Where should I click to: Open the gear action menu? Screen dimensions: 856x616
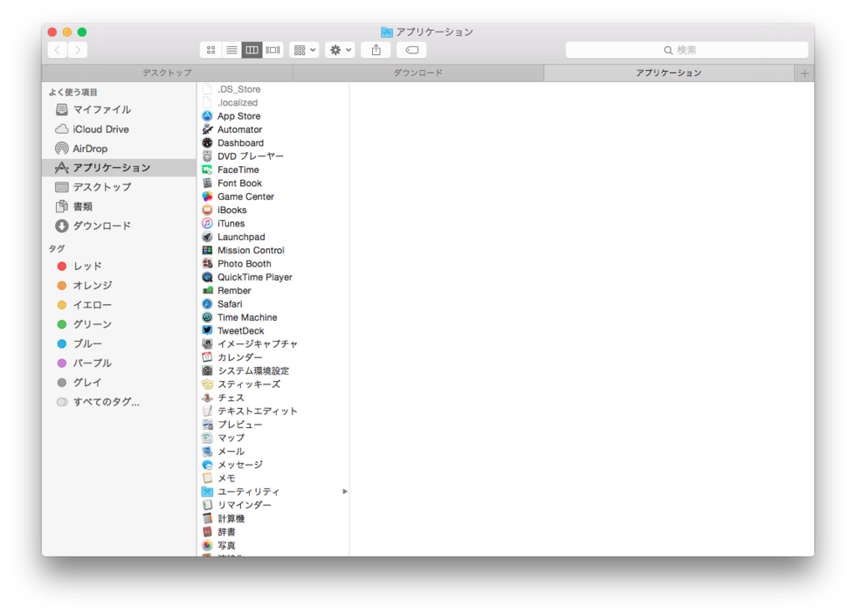click(x=340, y=50)
